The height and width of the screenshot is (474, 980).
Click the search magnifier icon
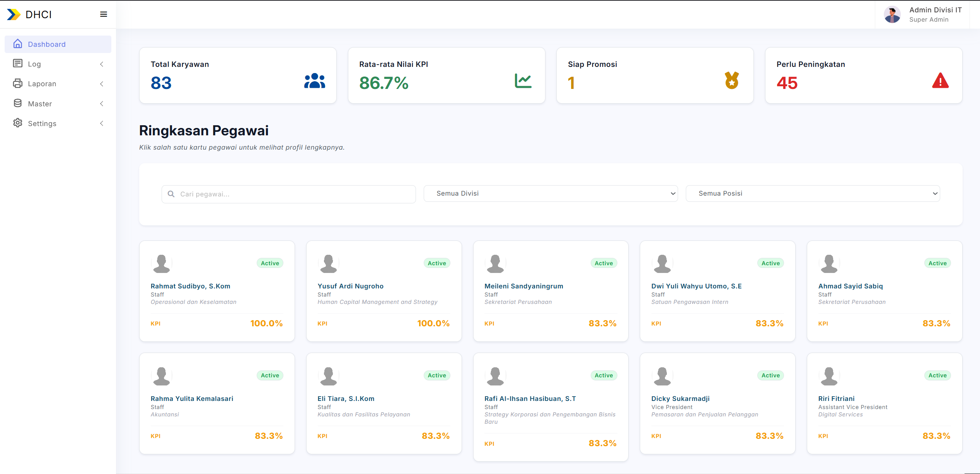pos(171,194)
